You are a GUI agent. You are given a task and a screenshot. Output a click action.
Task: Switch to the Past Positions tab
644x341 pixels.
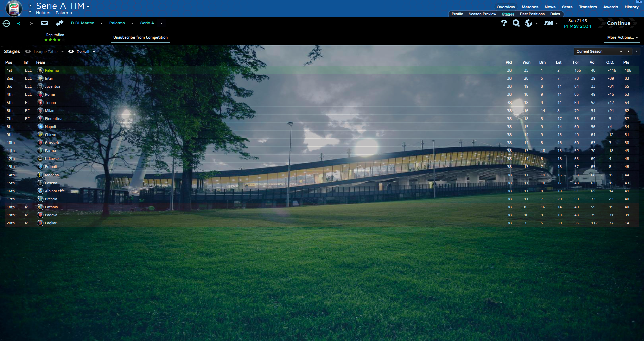pyautogui.click(x=532, y=14)
